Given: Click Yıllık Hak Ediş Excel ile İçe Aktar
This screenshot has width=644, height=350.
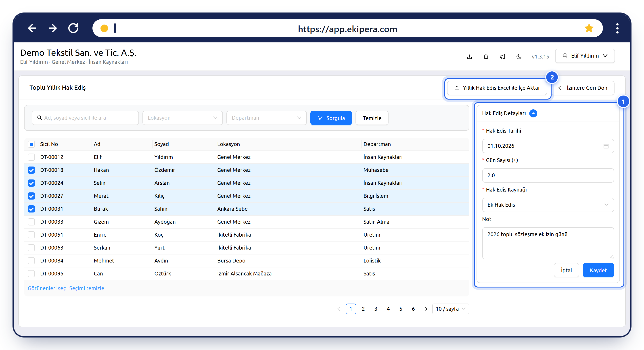Looking at the screenshot, I should 497,88.
